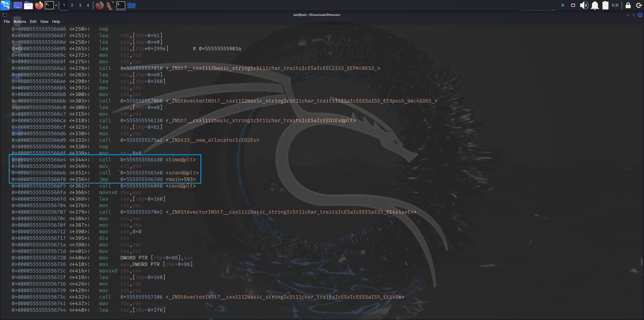The width and height of the screenshot is (644, 320).
Task: Click the lock screen padlock icon
Action: click(628, 5)
